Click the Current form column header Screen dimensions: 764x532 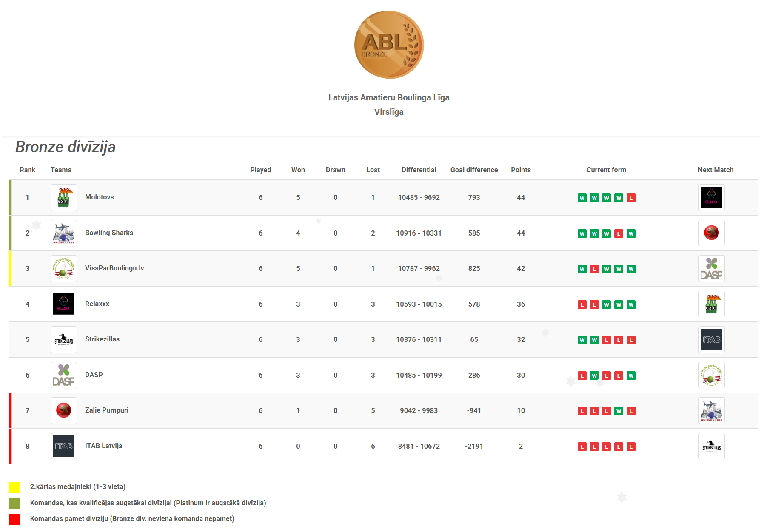click(606, 170)
